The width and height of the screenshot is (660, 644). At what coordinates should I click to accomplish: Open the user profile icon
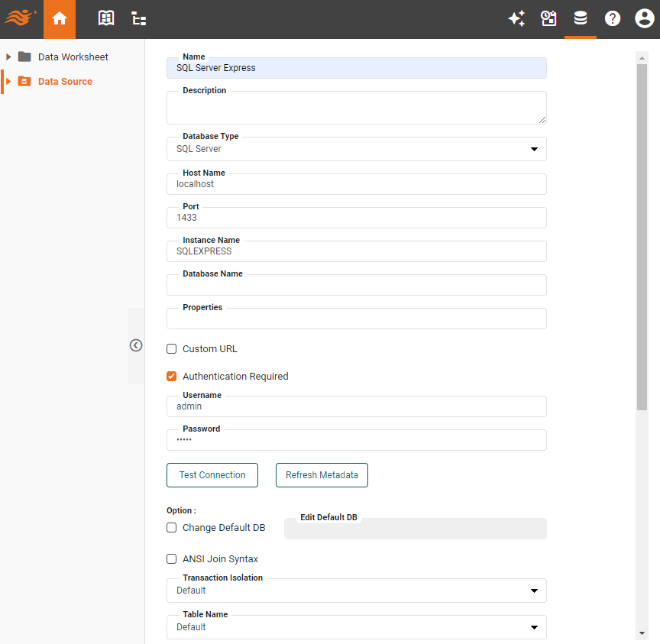pyautogui.click(x=644, y=18)
